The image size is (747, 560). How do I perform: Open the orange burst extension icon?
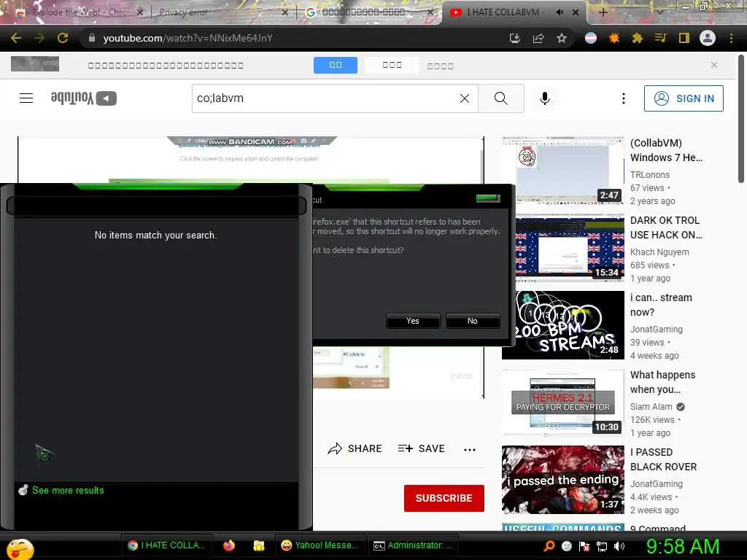click(614, 38)
